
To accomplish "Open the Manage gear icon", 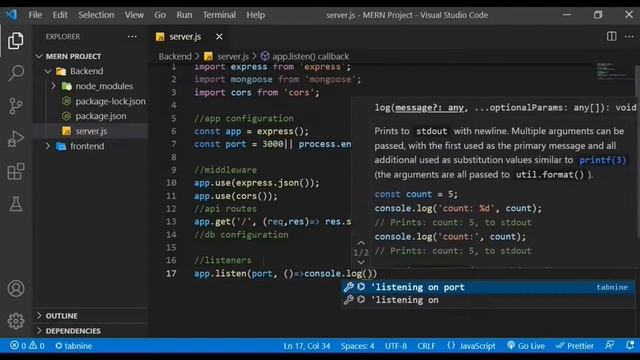I will [16, 321].
